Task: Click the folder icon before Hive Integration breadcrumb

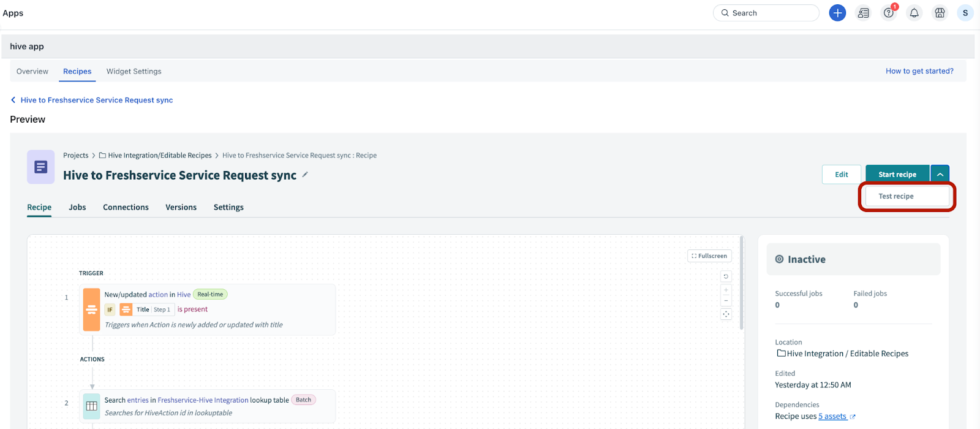Action: 103,156
